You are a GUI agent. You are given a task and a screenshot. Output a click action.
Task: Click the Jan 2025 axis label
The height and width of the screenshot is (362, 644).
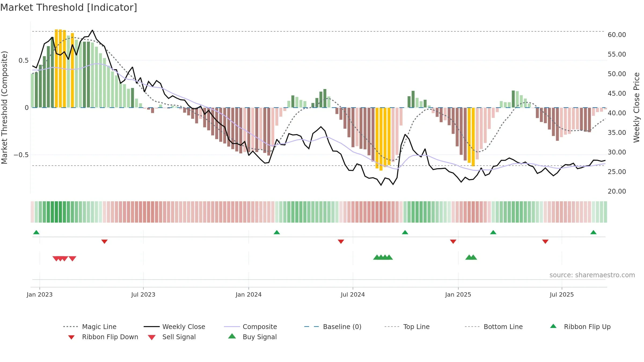point(458,294)
